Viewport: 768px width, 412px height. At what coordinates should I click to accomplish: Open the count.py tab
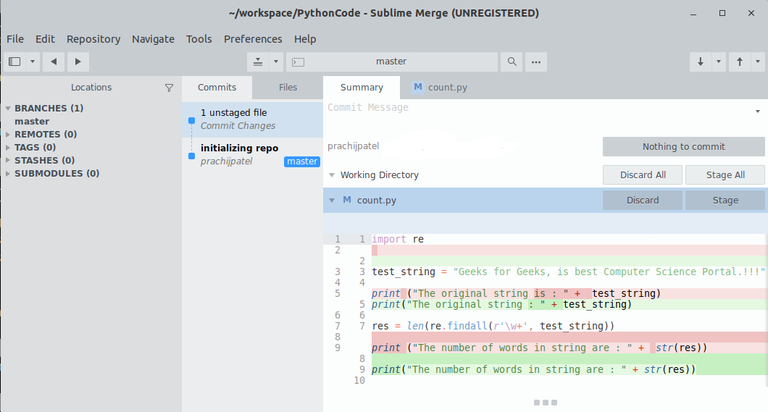442,88
